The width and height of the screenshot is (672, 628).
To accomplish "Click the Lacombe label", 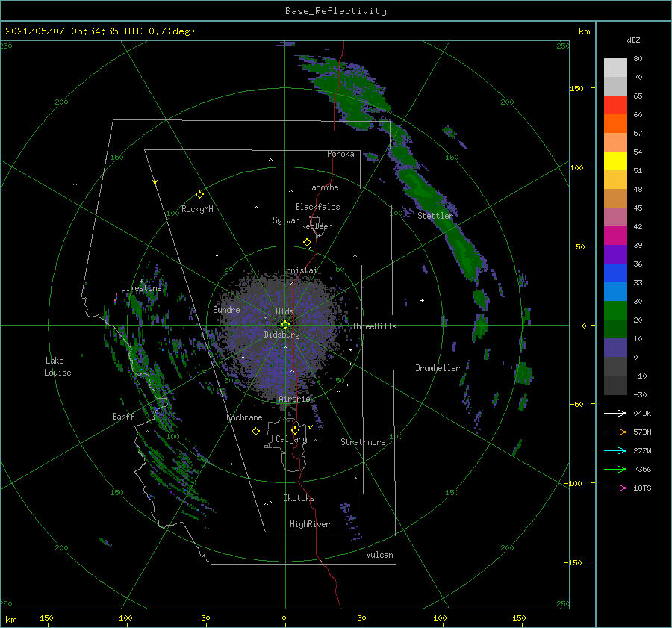I will [x=323, y=187].
